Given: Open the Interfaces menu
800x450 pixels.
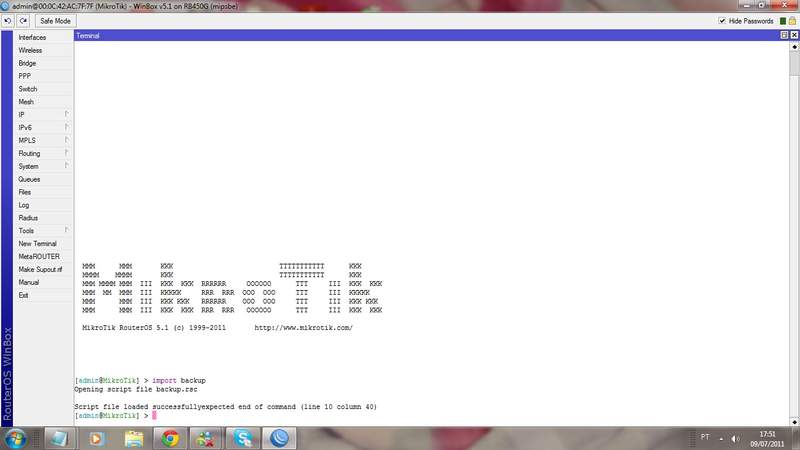Looking at the screenshot, I should [32, 37].
